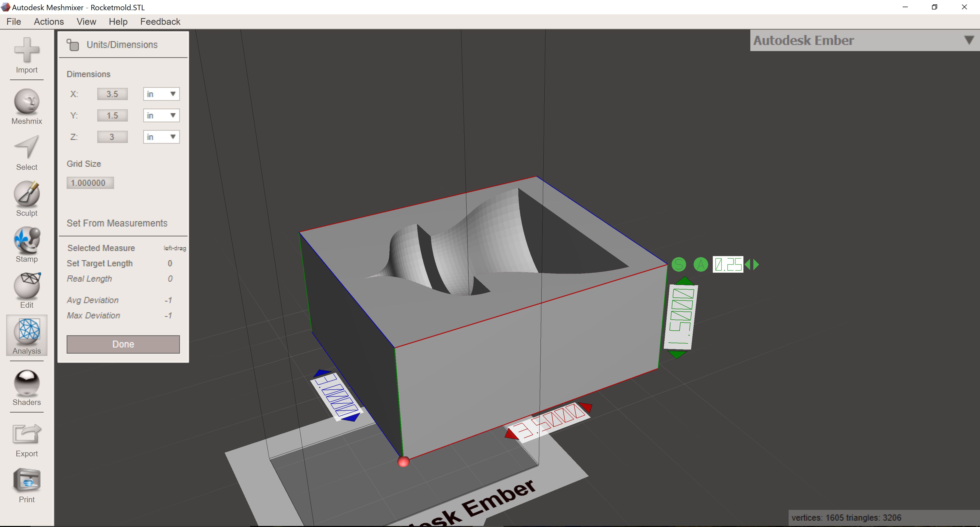Open the Stamp tool
This screenshot has height=527, width=980.
click(x=27, y=245)
